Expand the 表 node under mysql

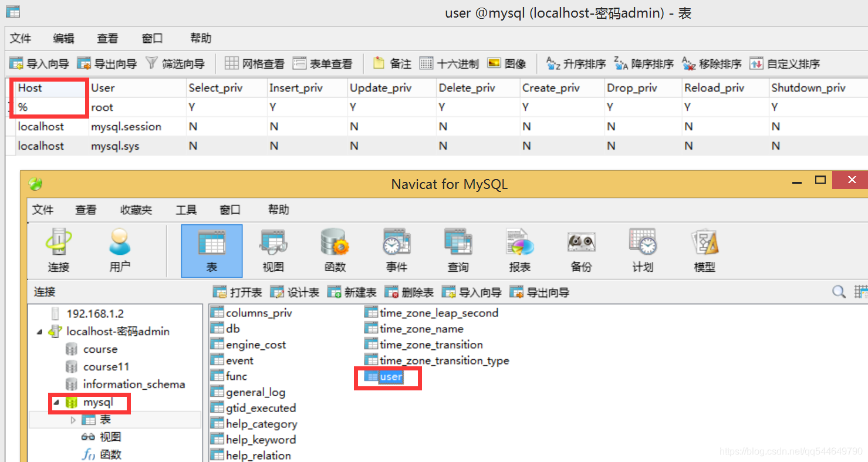[x=73, y=420]
